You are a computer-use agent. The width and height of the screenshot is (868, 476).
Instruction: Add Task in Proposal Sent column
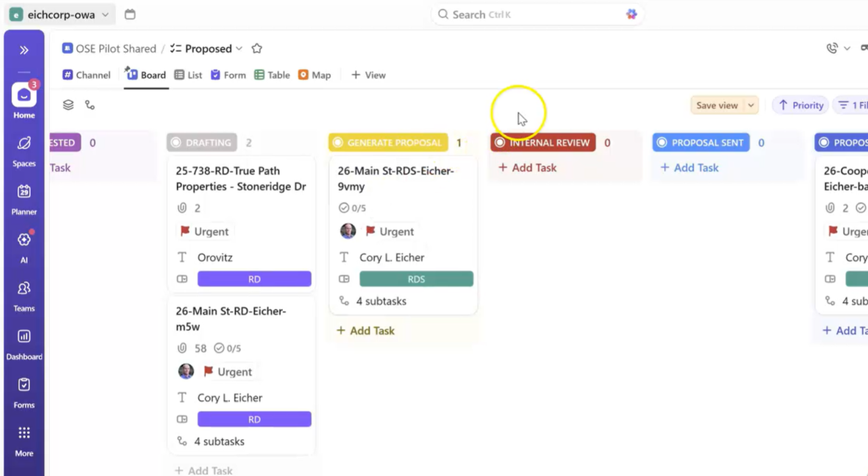690,168
